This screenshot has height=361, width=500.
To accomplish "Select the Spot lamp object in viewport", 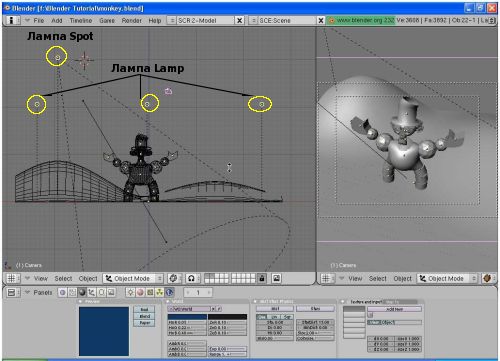I will tap(57, 57).
